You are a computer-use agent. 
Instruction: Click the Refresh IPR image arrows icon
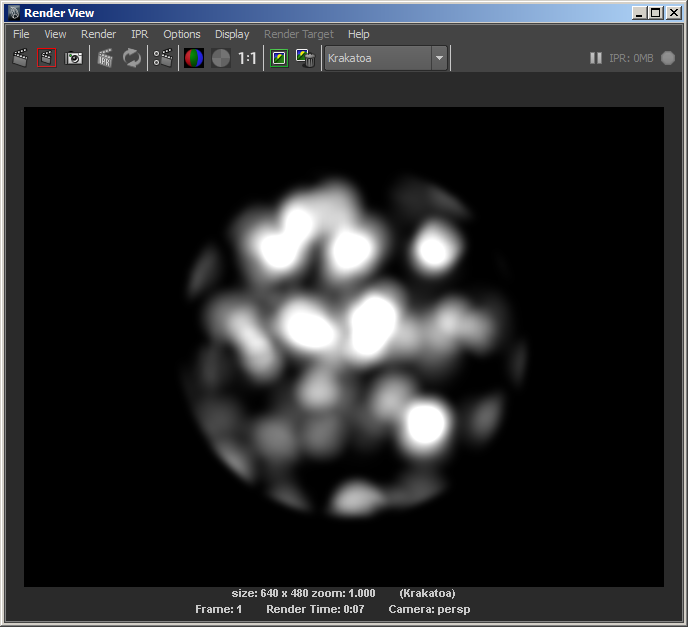tap(132, 58)
